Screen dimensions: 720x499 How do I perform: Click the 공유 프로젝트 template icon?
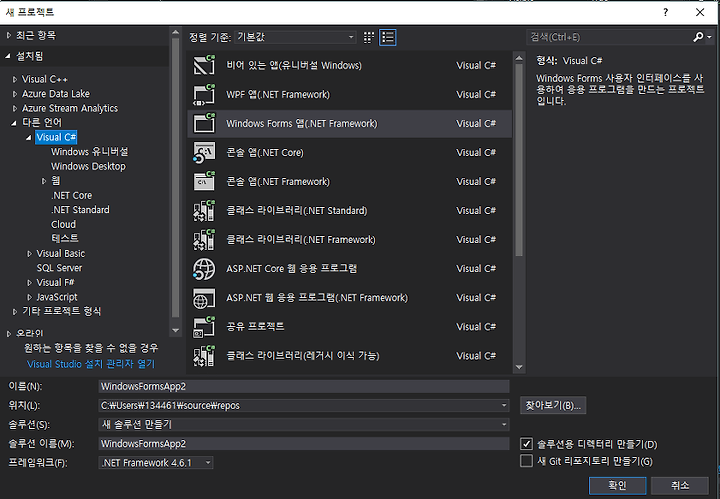click(204, 327)
